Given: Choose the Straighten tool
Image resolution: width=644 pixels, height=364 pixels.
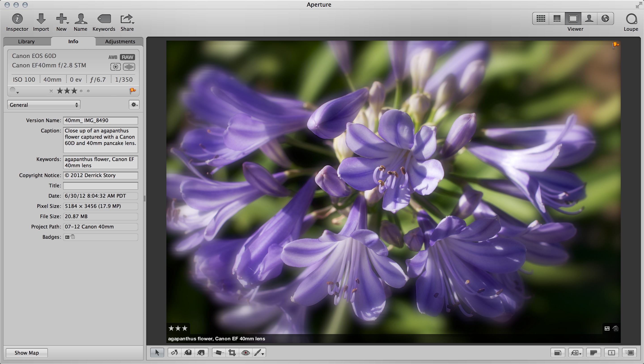Looking at the screenshot, I should (218, 353).
